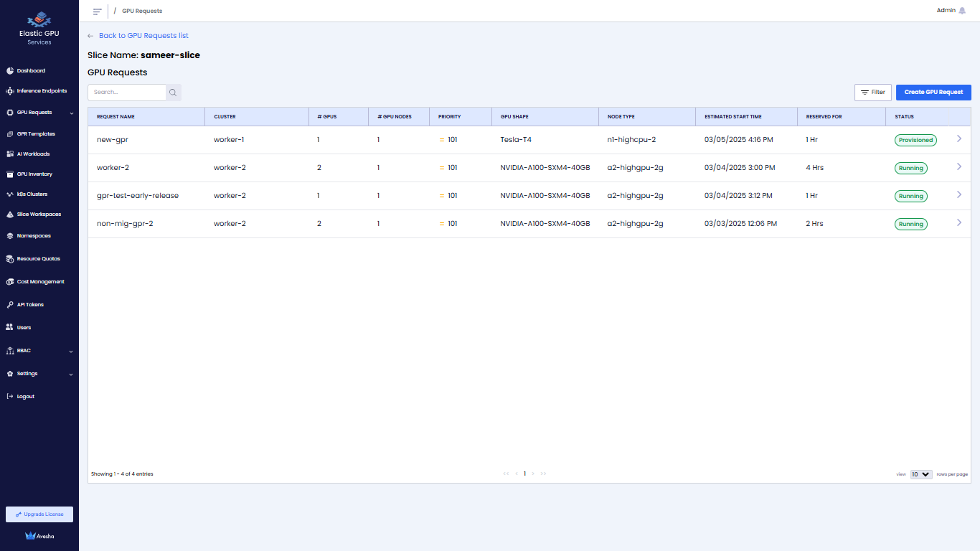The height and width of the screenshot is (551, 980).
Task: Focus the Search input field
Action: tap(127, 93)
